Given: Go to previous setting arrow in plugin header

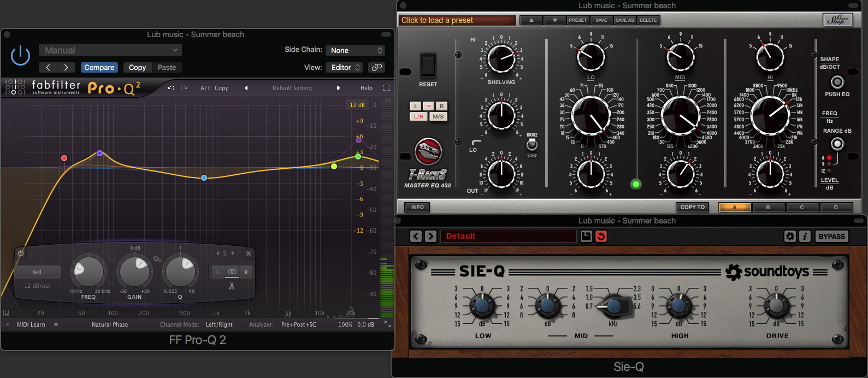Looking at the screenshot, I should click(48, 67).
